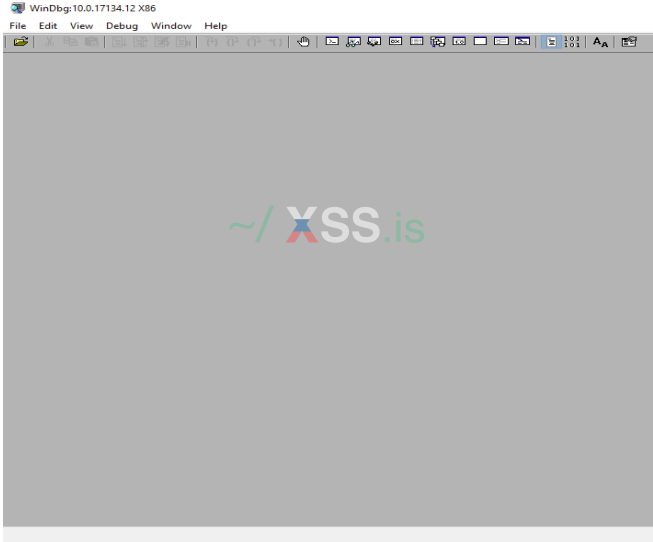653x542 pixels.
Task: Click the hand breakpoint icon
Action: pos(303,42)
